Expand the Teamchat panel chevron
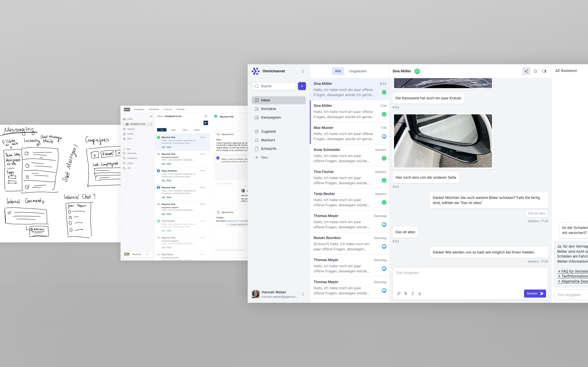 point(147,254)
